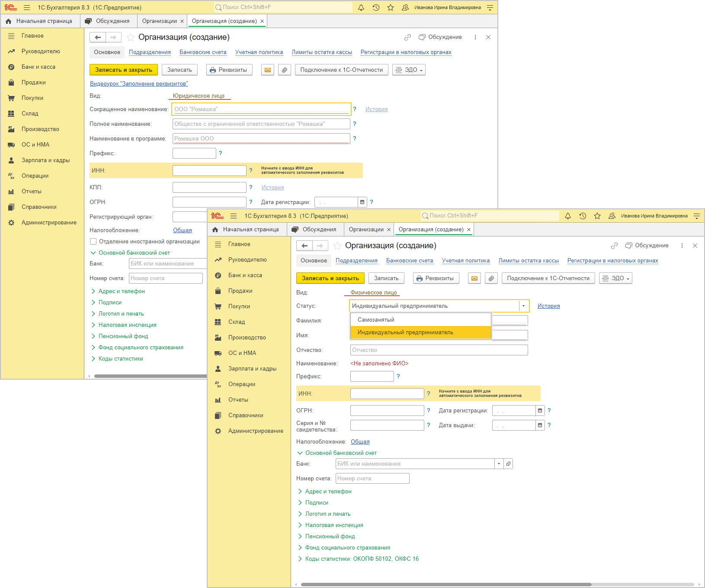Open Видеоурок Заполнение реквизитов link
Viewport: 705px width, 588px height.
tap(139, 83)
